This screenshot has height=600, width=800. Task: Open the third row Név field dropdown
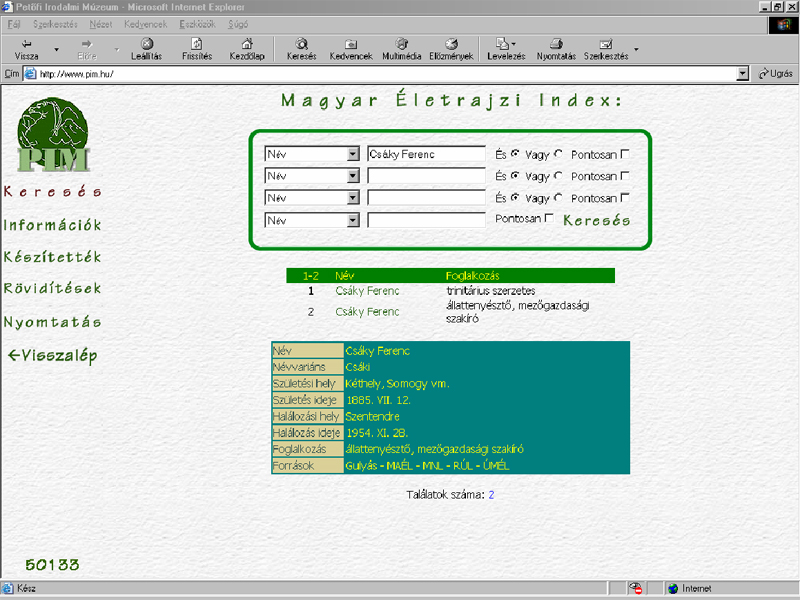tap(353, 198)
